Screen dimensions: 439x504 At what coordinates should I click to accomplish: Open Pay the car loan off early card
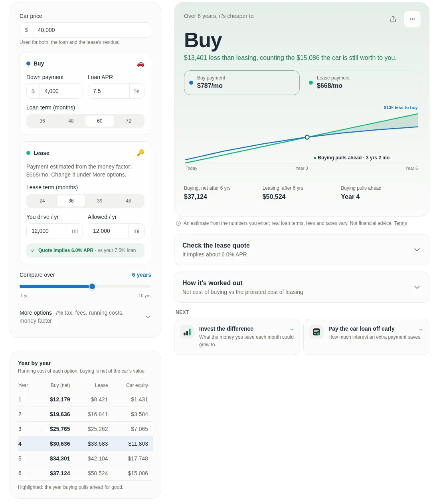click(x=366, y=337)
